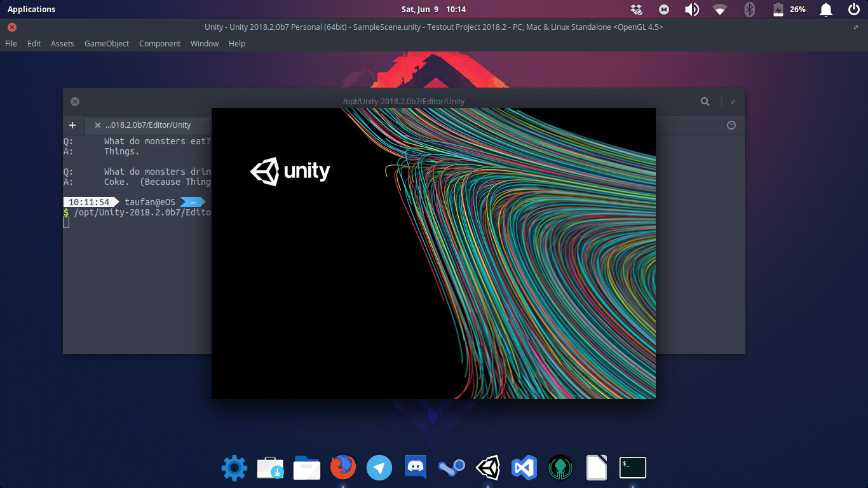Adjust volume using the sound indicator
The image size is (868, 488).
click(691, 10)
